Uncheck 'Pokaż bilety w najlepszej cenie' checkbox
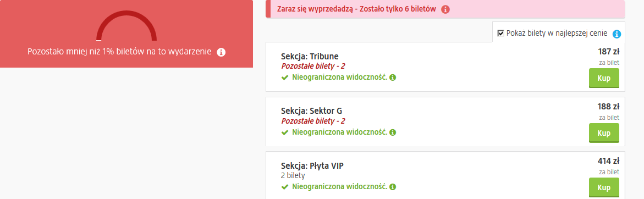The height and width of the screenshot is (199, 644). pyautogui.click(x=500, y=33)
